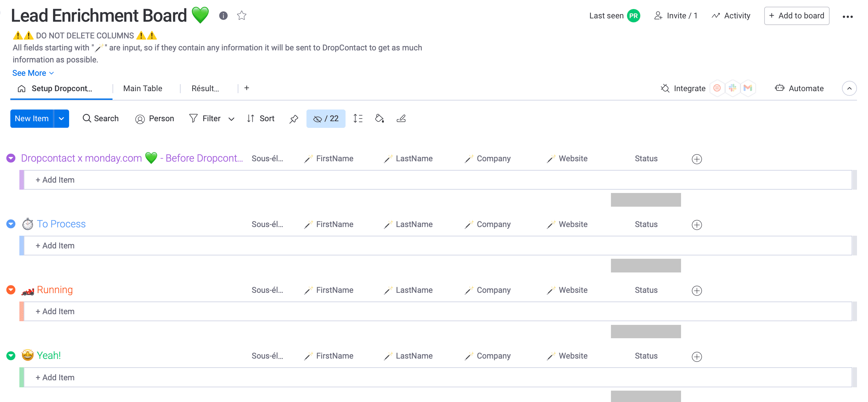Add column in To Process group
This screenshot has height=402, width=868.
click(696, 225)
